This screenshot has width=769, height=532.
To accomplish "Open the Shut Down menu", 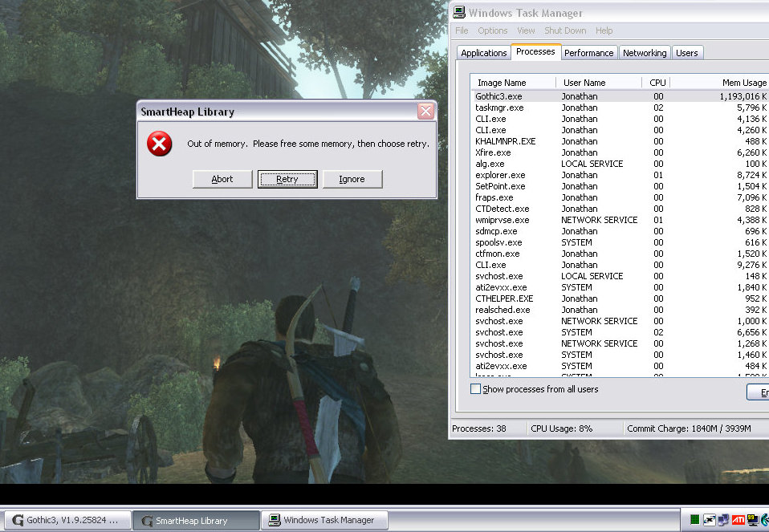I will (565, 30).
